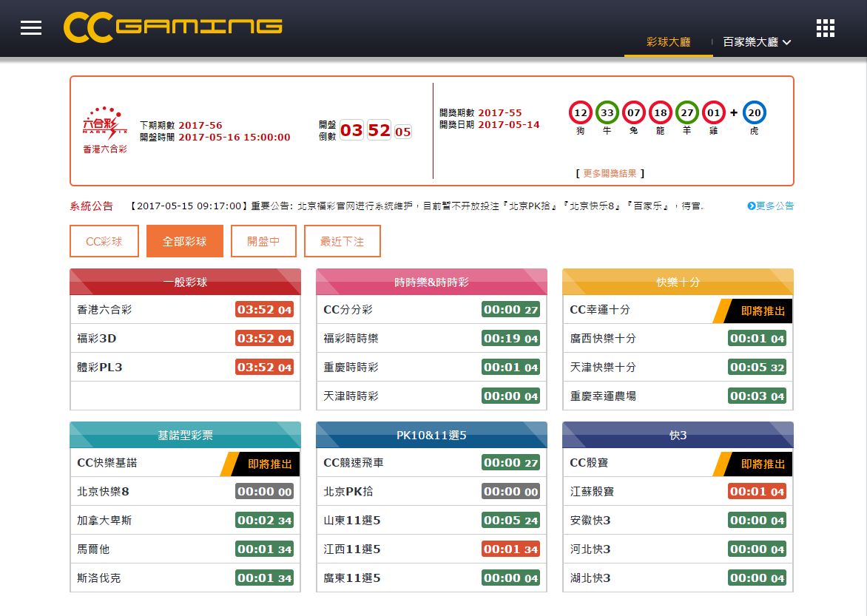The width and height of the screenshot is (867, 616).
Task: Click lottery ball number 27
Action: pos(686,112)
